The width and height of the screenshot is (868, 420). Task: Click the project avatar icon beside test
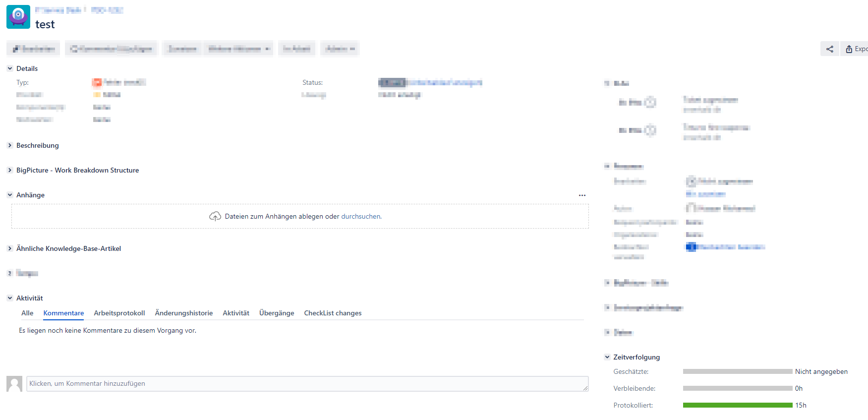[18, 17]
